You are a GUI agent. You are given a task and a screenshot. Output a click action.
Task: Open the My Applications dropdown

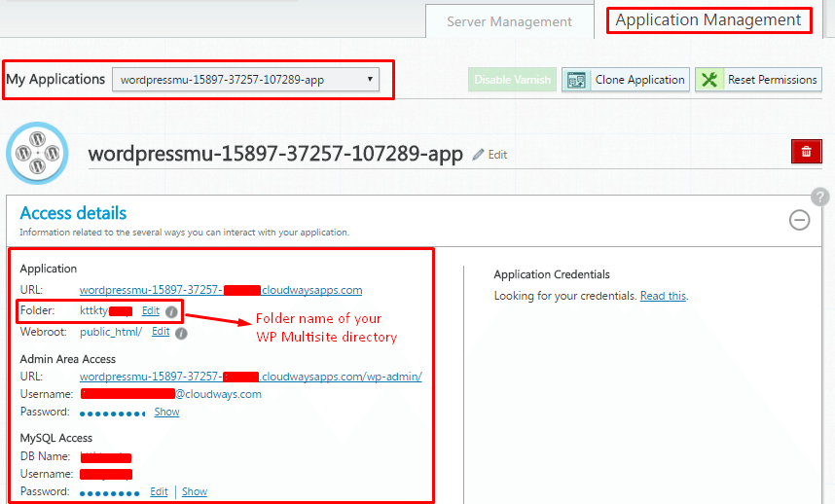click(245, 80)
